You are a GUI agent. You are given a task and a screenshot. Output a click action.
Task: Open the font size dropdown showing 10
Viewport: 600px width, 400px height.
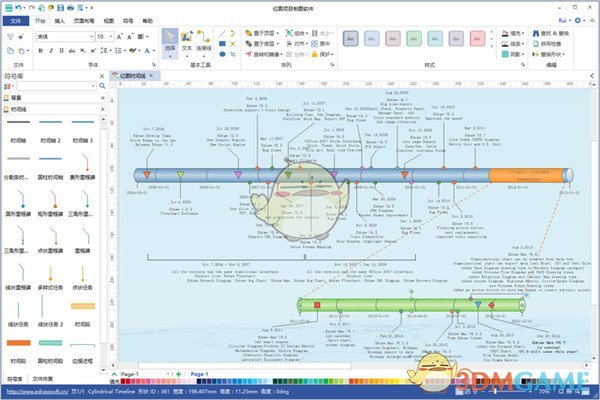[105, 37]
